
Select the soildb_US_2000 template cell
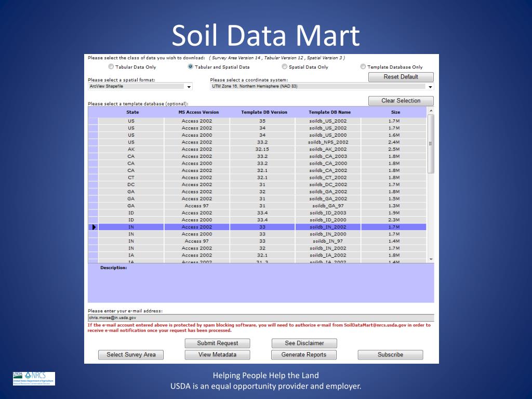(328, 135)
